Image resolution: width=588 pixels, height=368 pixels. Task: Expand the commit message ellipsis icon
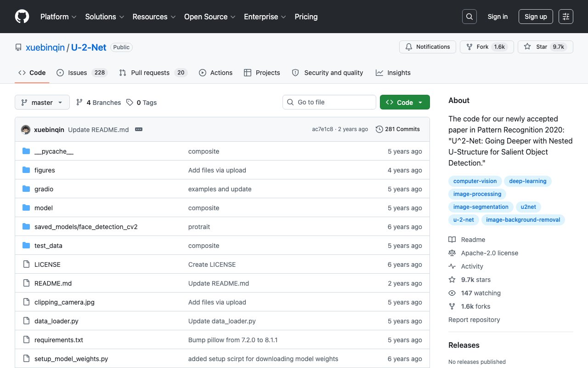(139, 129)
